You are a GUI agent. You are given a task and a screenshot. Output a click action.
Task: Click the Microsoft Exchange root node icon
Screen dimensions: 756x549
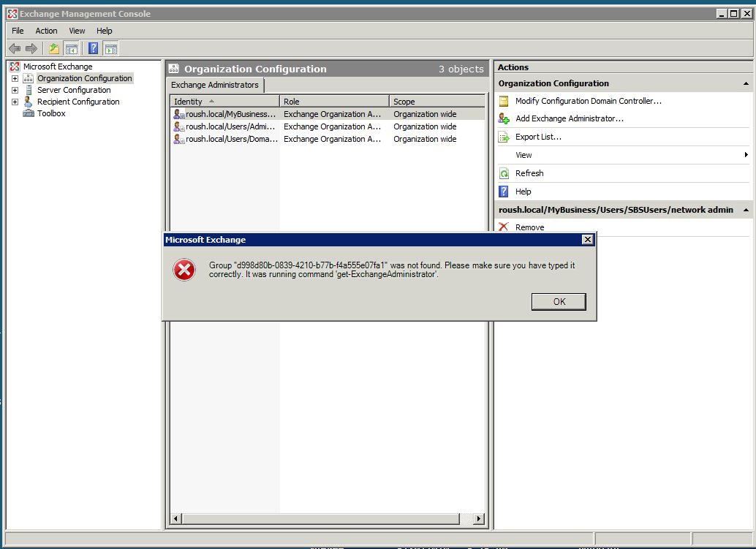15,67
